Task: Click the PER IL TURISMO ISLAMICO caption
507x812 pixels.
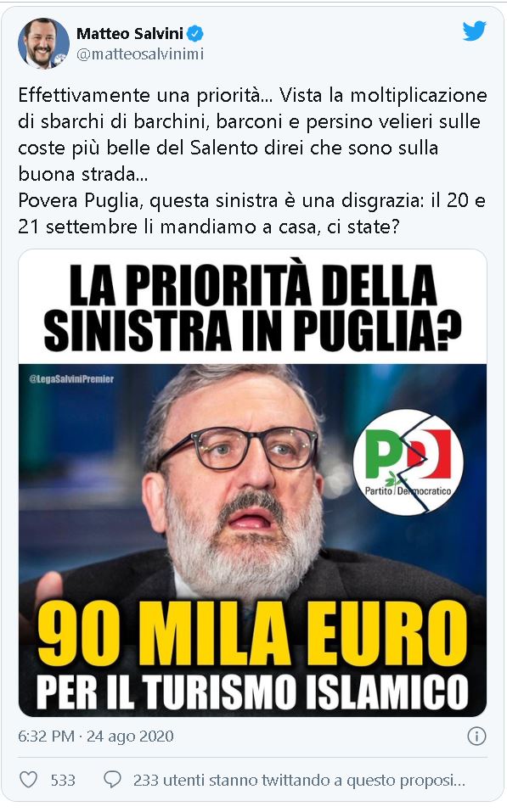Action: click(252, 692)
